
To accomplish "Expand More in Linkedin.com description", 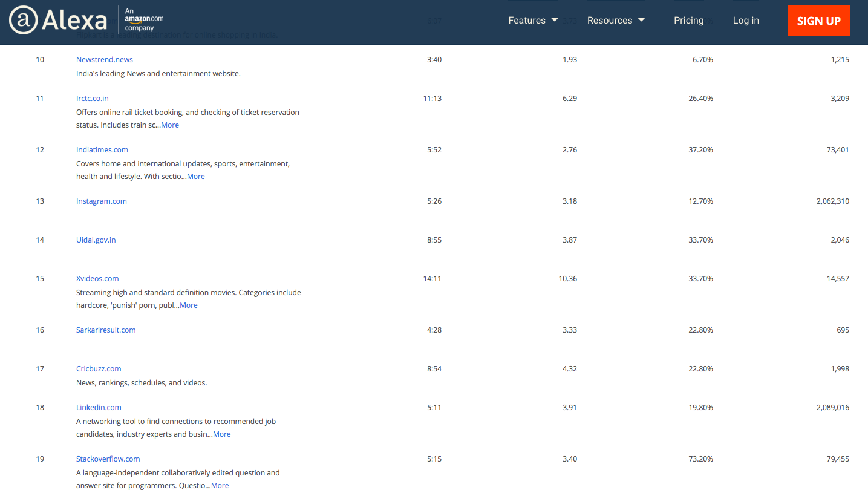I will (x=222, y=434).
